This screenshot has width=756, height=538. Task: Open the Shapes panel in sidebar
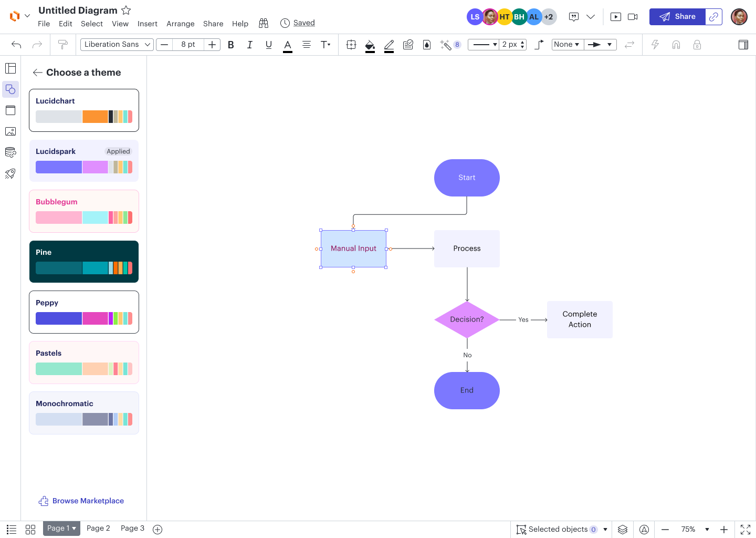(x=10, y=89)
